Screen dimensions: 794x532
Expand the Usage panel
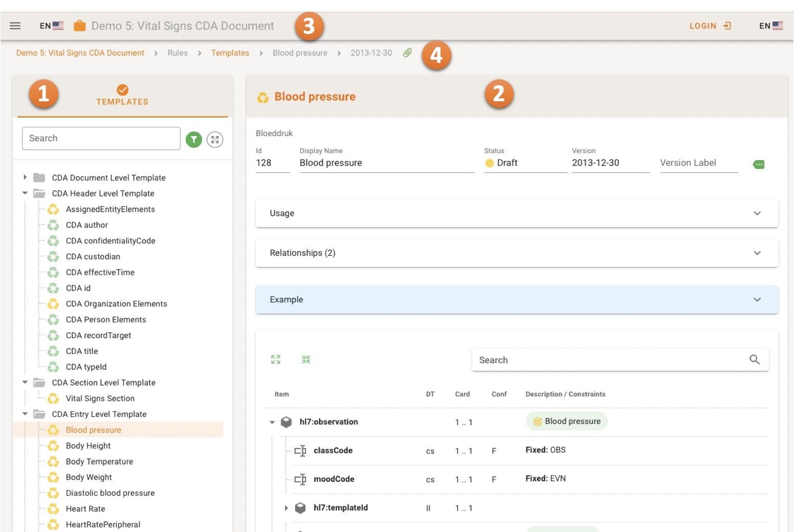517,213
